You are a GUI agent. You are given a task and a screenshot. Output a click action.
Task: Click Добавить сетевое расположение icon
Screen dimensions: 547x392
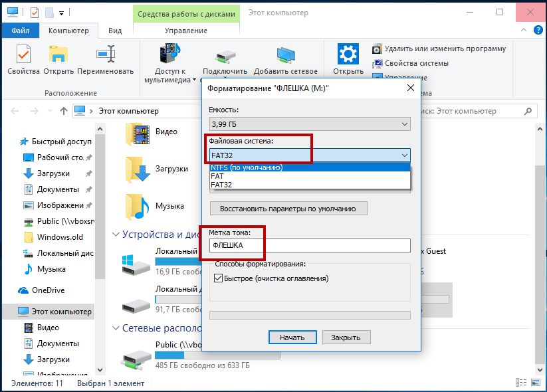pos(286,55)
